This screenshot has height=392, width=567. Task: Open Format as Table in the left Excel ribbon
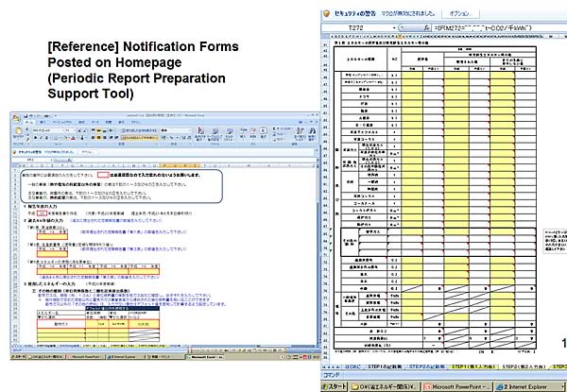[x=215, y=134]
